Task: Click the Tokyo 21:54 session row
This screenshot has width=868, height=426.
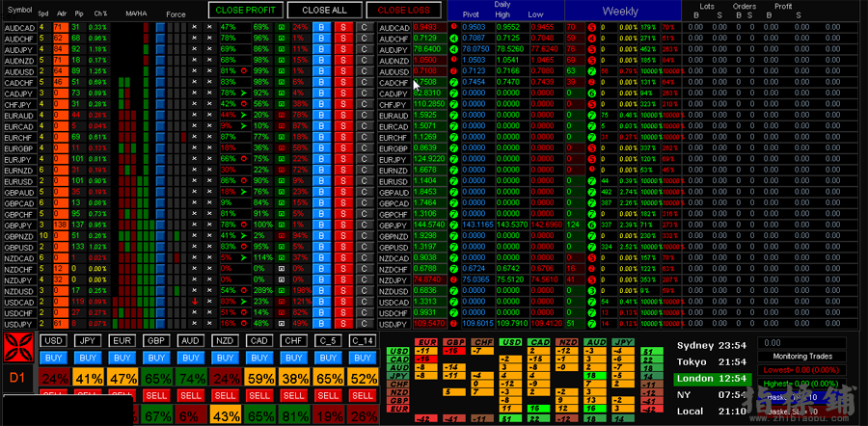Action: [713, 362]
